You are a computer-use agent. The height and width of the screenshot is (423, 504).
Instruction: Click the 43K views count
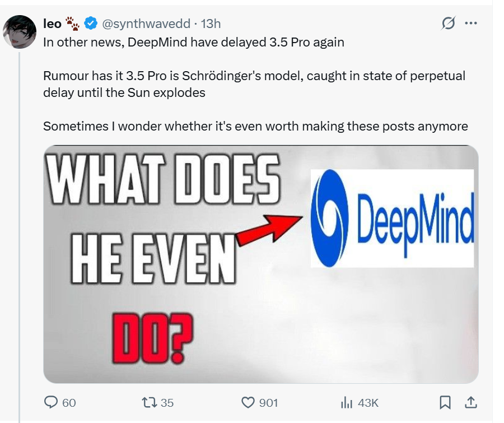point(368,403)
